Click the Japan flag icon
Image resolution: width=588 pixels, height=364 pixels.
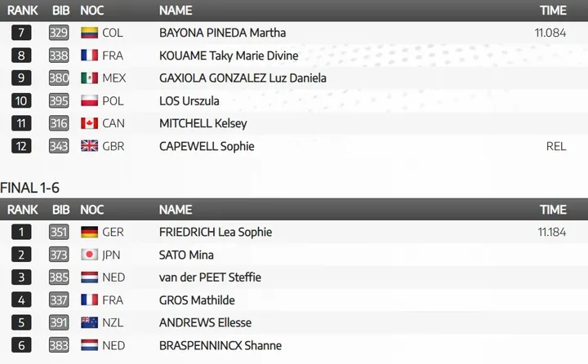[90, 255]
